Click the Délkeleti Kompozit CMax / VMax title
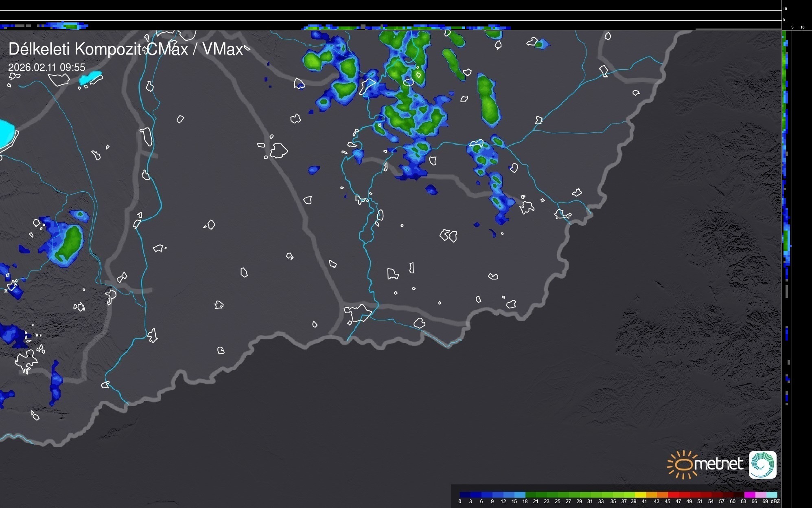This screenshot has height=508, width=812. (x=125, y=49)
